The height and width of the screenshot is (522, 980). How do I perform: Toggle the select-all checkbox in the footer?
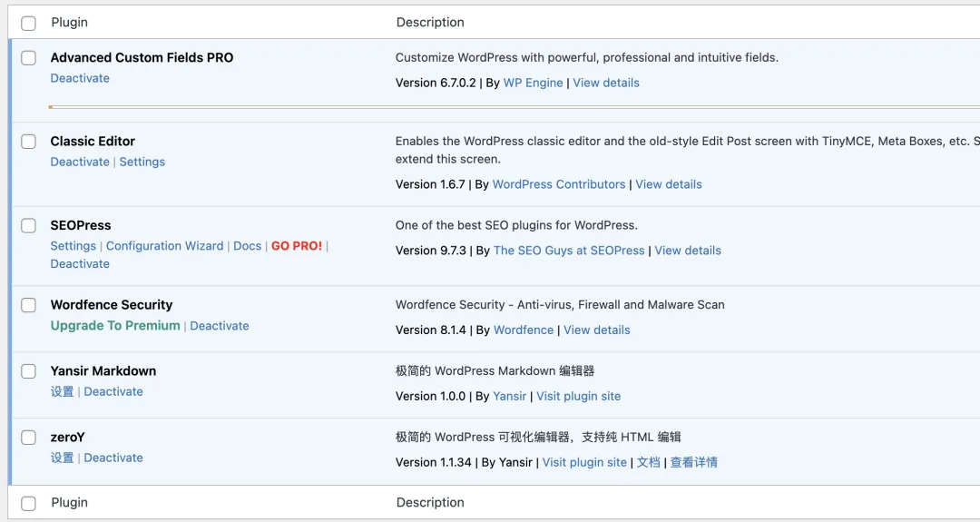pos(29,503)
